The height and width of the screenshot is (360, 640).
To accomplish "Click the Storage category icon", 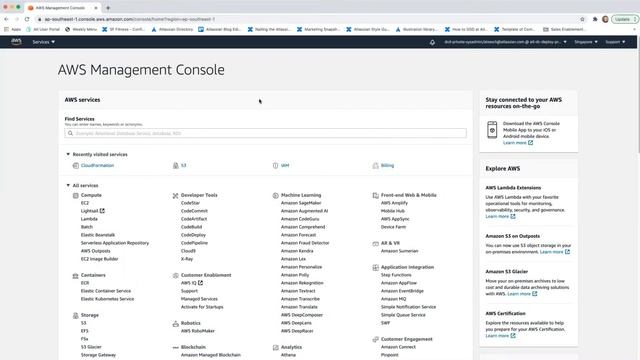I will coord(76,316).
